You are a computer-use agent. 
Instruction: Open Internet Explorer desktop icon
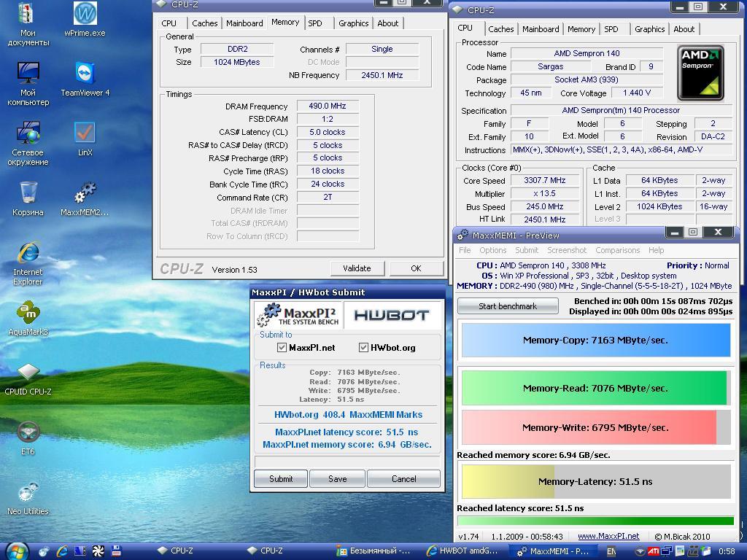(28, 263)
